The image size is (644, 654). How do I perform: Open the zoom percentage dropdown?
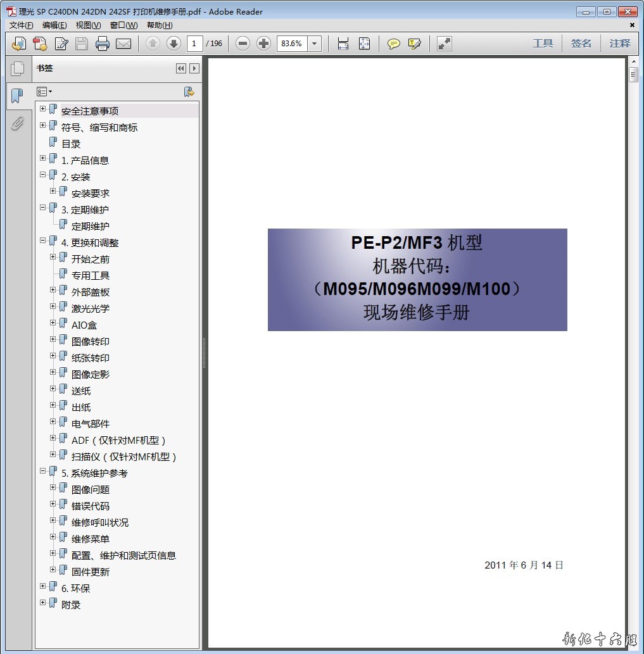pos(315,44)
